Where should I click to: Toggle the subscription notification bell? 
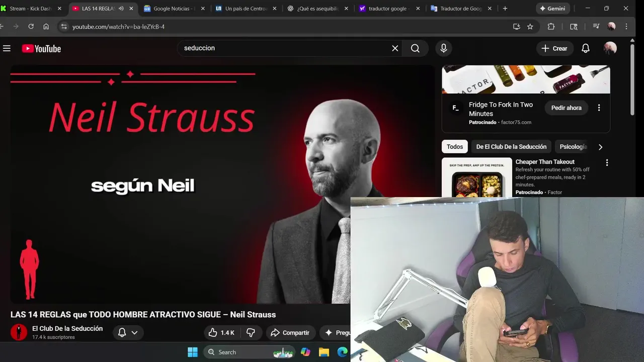[122, 332]
